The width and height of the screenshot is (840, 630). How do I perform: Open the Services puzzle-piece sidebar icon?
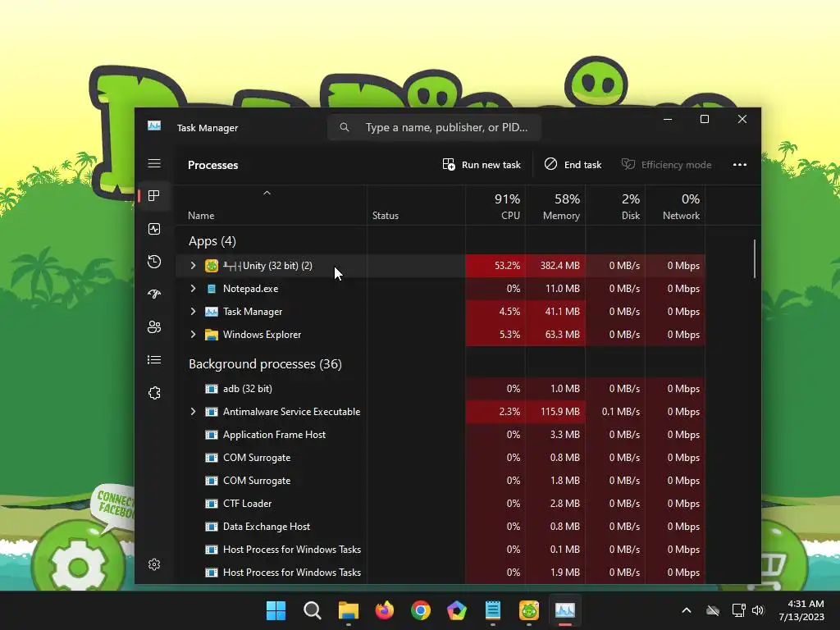154,393
